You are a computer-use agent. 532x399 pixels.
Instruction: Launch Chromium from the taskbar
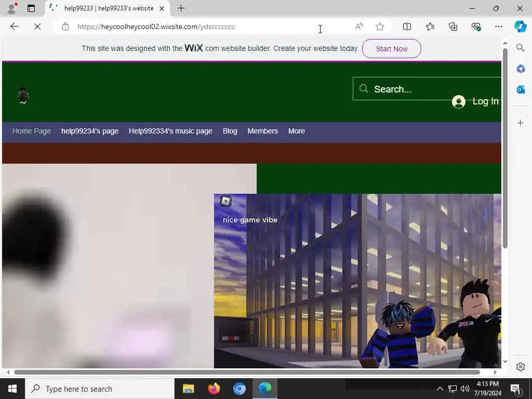[x=239, y=389]
